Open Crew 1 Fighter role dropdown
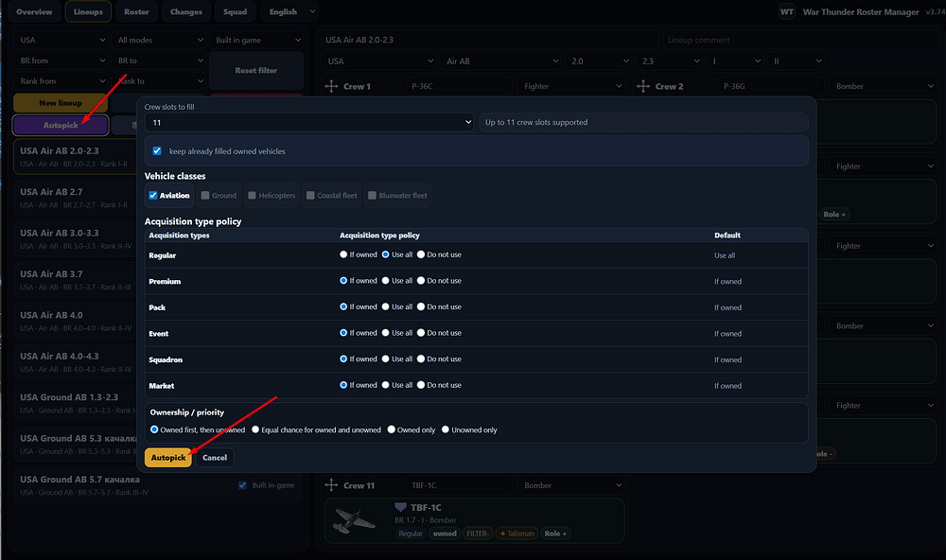This screenshot has width=946, height=560. click(x=570, y=86)
